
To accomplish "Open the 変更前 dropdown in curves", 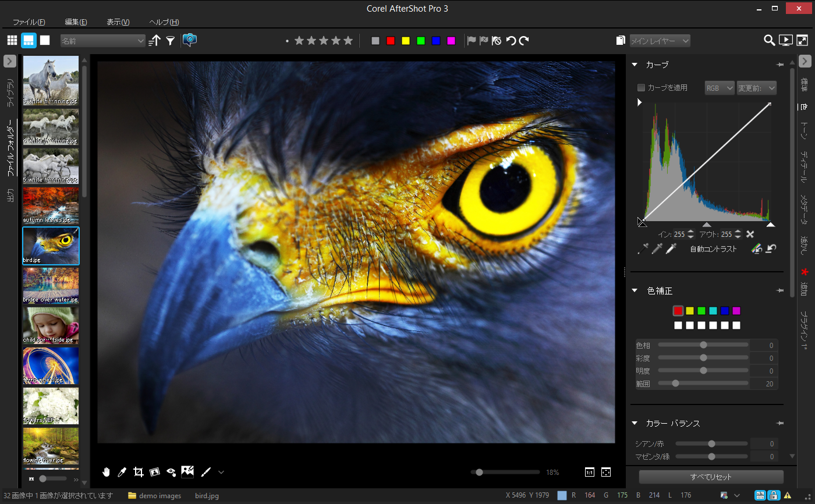I will [757, 88].
